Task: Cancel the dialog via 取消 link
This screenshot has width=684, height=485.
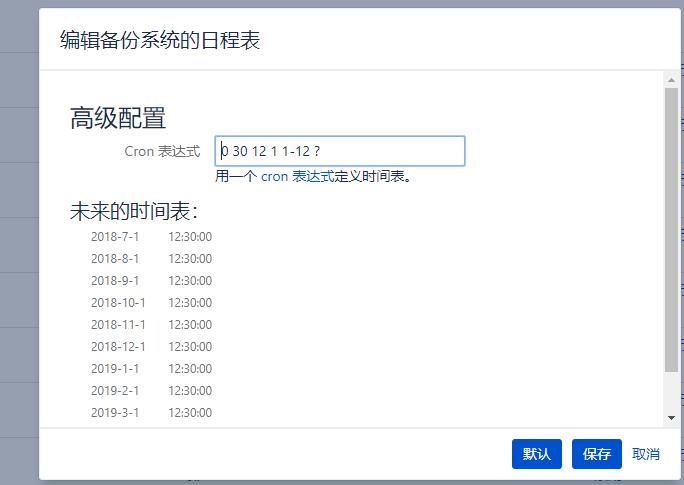Action: coord(646,454)
